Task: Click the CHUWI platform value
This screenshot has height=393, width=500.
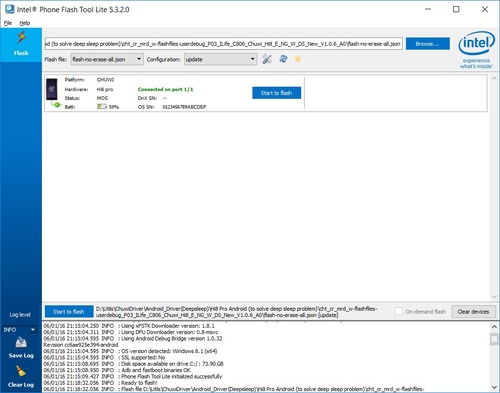Action: [x=105, y=80]
